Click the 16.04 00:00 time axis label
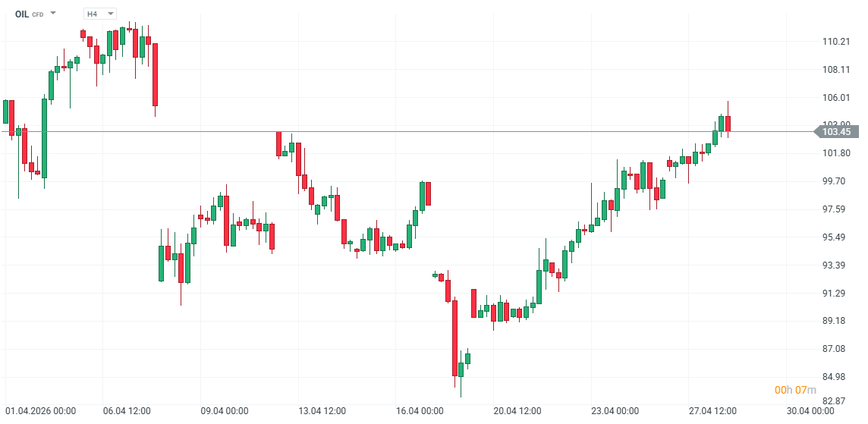868x424 pixels. (x=420, y=411)
